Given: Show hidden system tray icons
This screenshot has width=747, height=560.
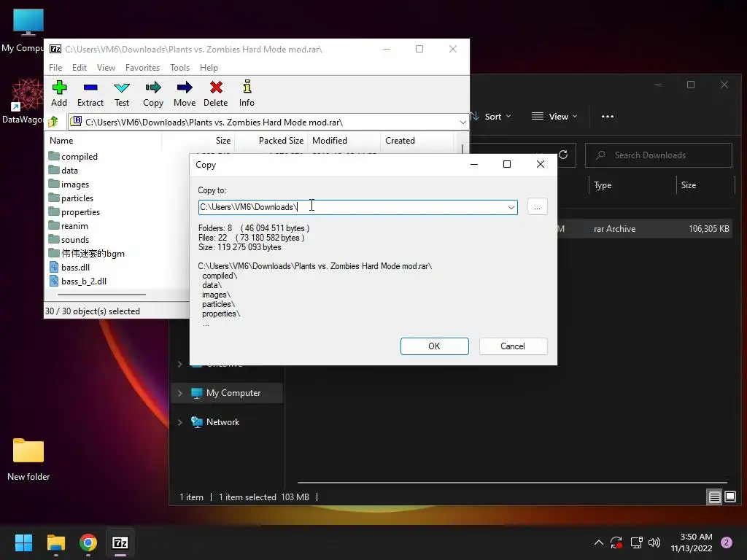Looking at the screenshot, I should coord(599,542).
